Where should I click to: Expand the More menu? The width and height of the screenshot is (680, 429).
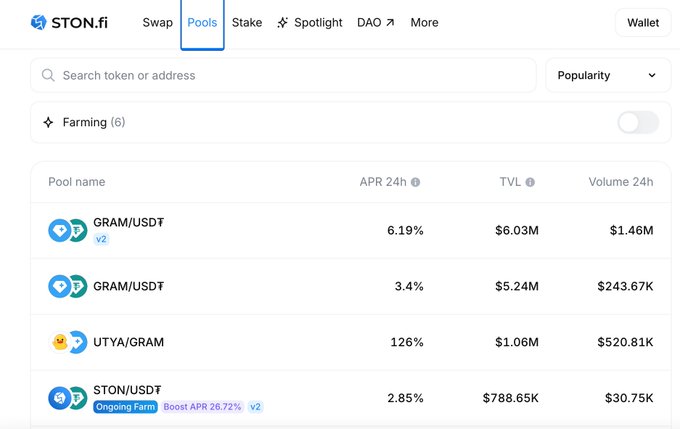click(424, 23)
